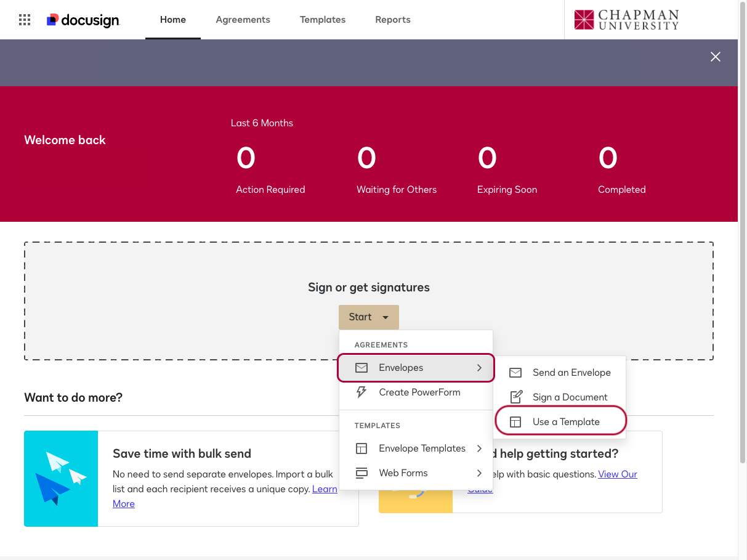Open the Start dropdown button
Viewport: 747px width, 560px height.
(x=368, y=317)
